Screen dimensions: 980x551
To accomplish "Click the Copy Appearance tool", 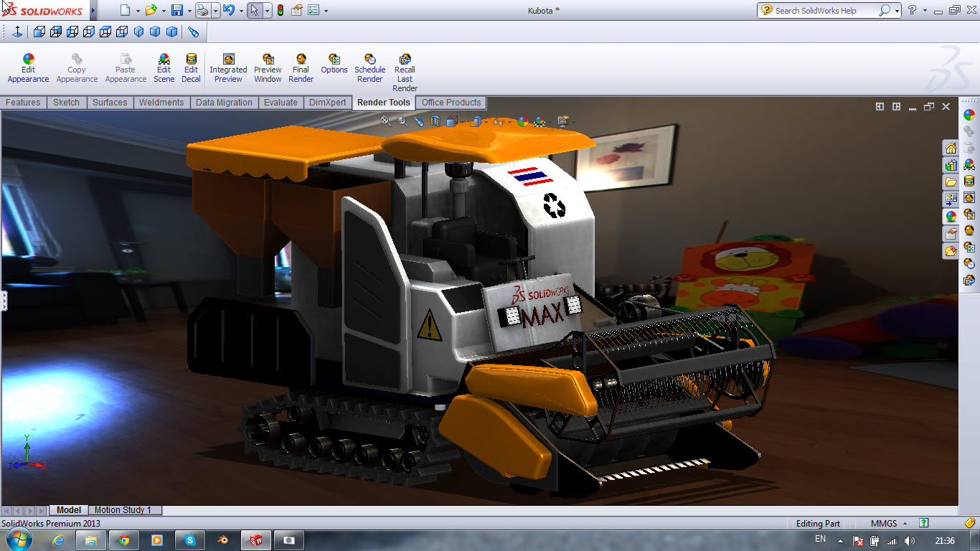I will (x=77, y=68).
